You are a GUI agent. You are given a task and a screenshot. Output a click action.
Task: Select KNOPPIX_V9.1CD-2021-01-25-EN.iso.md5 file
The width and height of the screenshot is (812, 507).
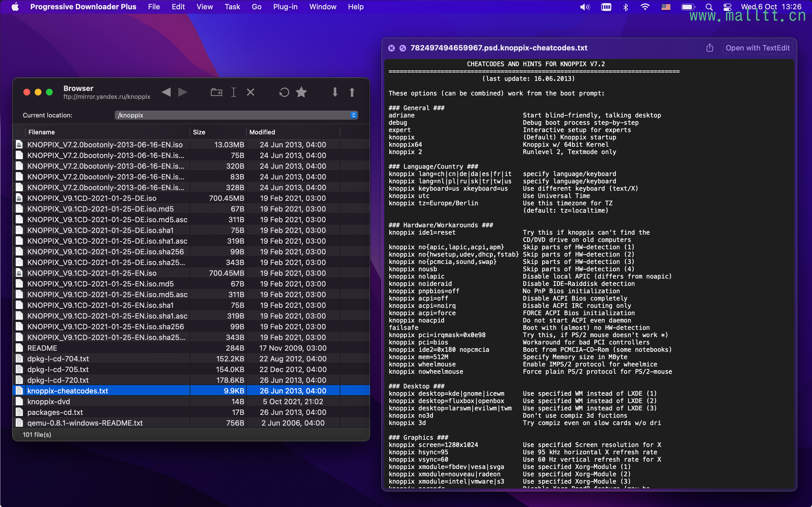tap(191, 284)
